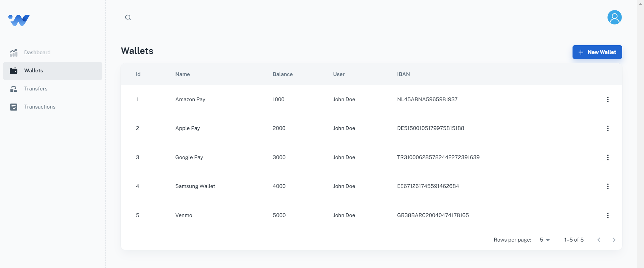Open the Transfers menu item
The image size is (644, 268).
tap(53, 89)
